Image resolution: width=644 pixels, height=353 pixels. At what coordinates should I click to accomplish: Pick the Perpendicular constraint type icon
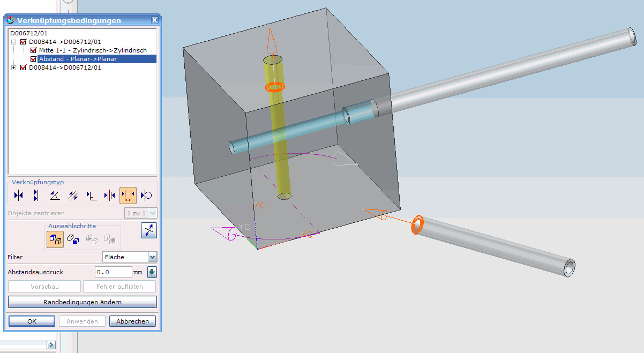92,196
